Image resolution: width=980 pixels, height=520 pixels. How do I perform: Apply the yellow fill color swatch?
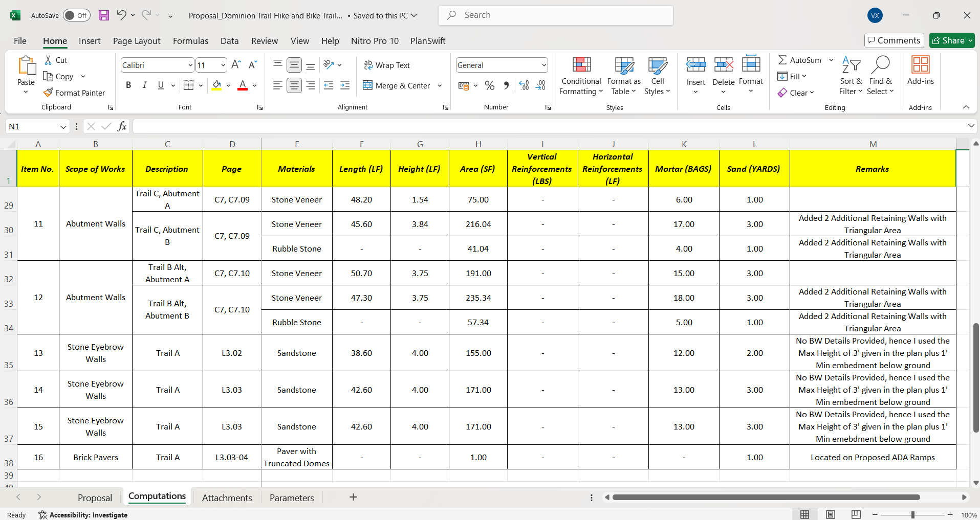click(216, 85)
